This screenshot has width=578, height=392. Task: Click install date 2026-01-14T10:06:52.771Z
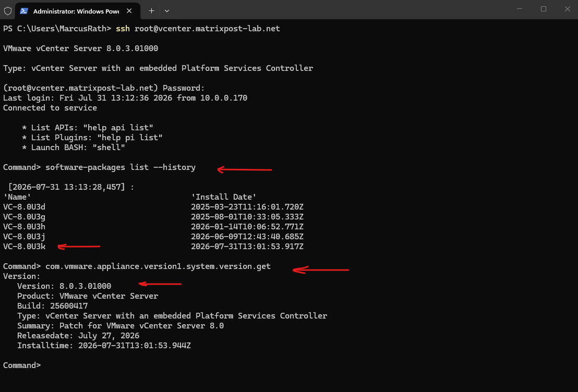point(247,227)
